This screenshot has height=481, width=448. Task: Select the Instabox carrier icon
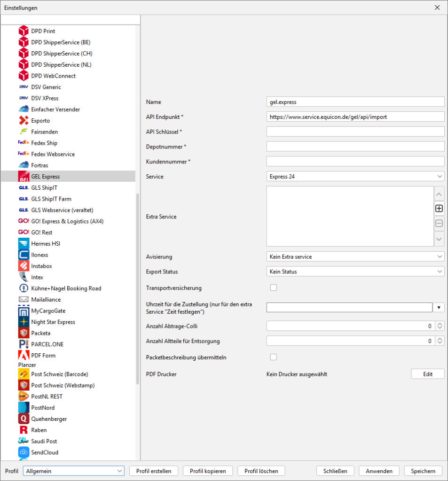[x=24, y=266]
